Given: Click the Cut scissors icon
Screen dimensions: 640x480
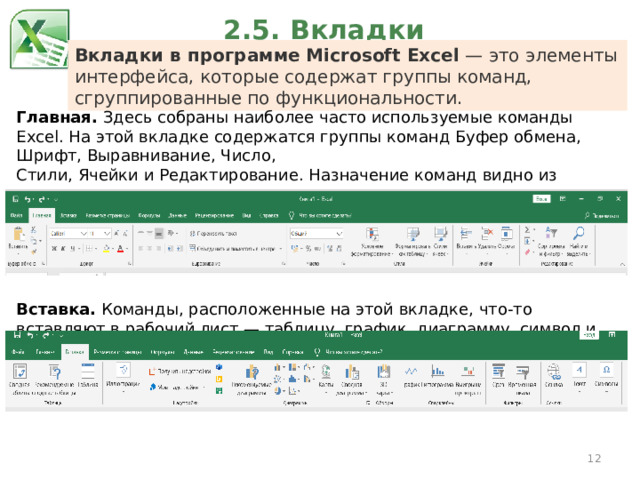Looking at the screenshot, I should click(33, 230).
